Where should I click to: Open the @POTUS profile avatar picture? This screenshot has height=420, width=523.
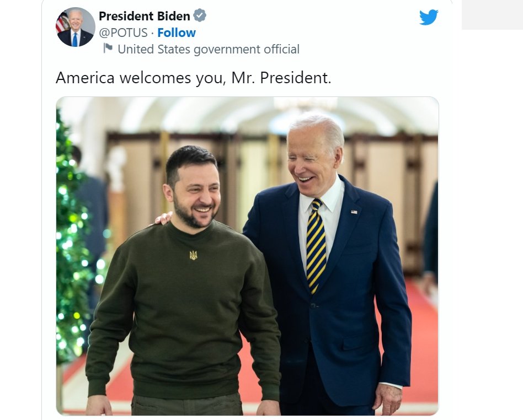[76, 27]
